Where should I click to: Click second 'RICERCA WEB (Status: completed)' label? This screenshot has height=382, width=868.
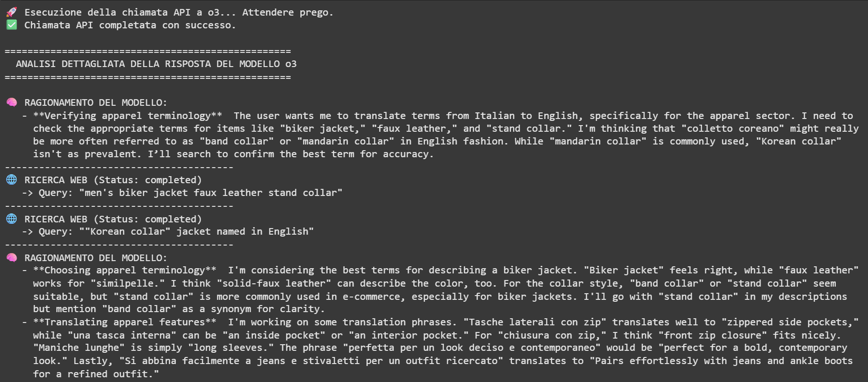tap(113, 219)
